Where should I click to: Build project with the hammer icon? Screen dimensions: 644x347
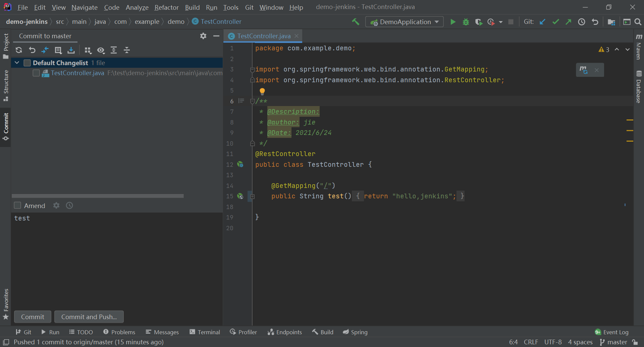(356, 22)
